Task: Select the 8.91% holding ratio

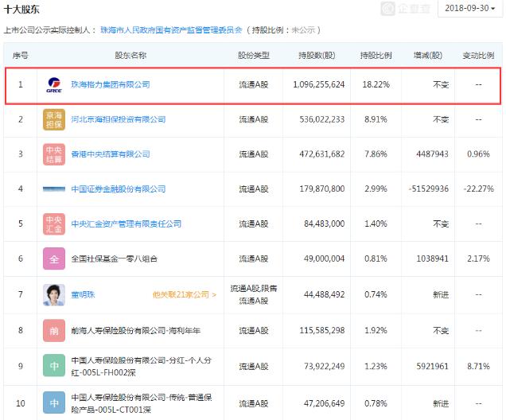Action: pyautogui.click(x=376, y=119)
